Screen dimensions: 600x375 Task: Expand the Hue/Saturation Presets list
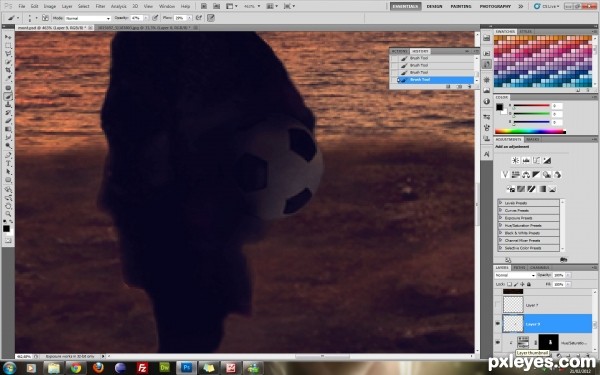[528, 225]
